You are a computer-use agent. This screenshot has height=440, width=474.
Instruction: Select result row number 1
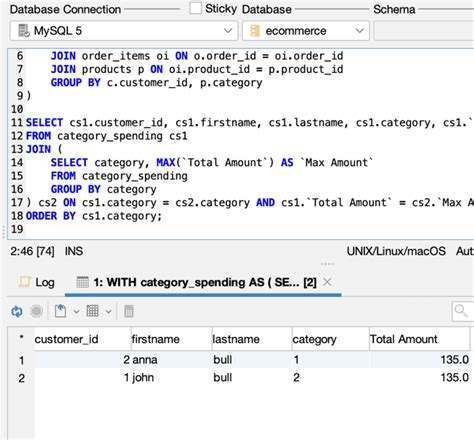click(x=21, y=360)
